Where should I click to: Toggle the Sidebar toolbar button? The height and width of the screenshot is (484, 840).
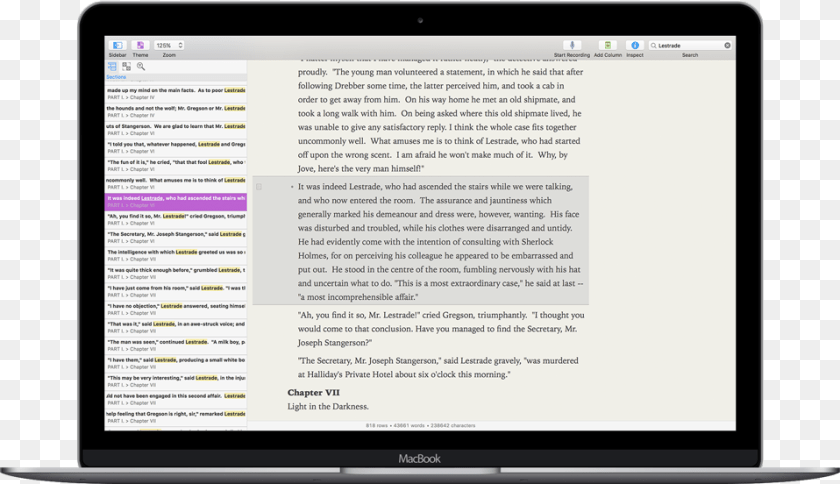click(x=117, y=46)
